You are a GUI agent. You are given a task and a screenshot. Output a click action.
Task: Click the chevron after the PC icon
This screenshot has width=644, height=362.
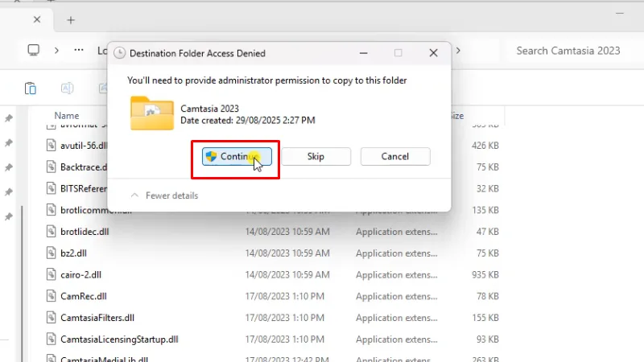click(x=56, y=50)
